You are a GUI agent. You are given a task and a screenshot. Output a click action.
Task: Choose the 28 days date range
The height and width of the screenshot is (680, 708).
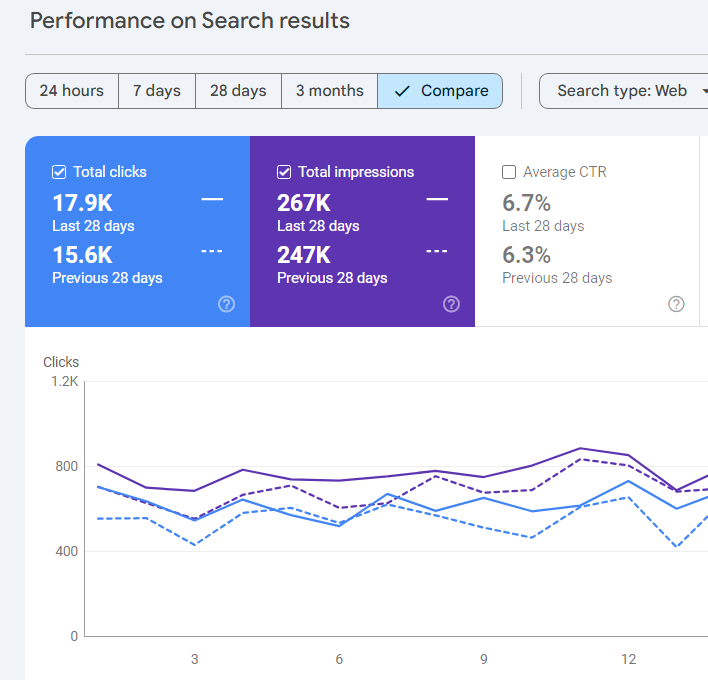coord(238,91)
